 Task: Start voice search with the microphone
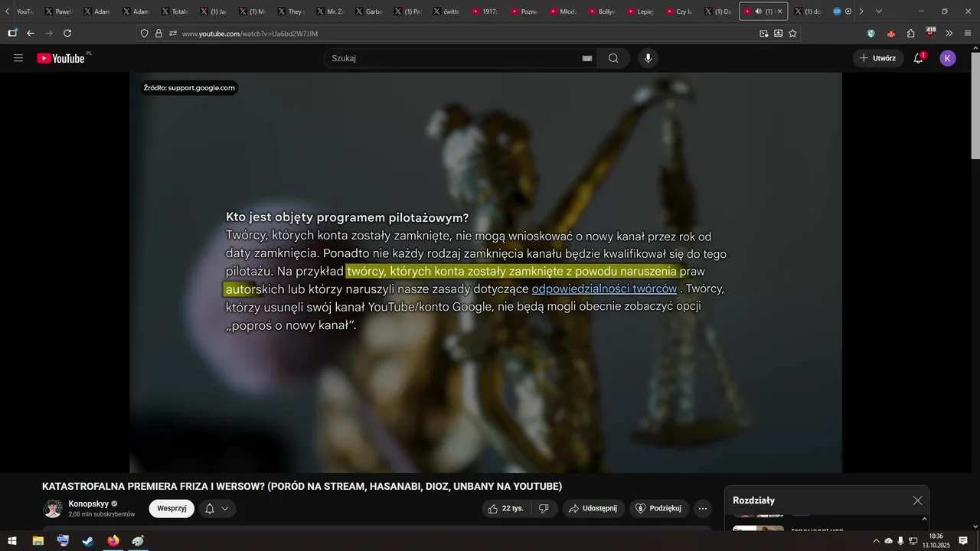tap(648, 58)
